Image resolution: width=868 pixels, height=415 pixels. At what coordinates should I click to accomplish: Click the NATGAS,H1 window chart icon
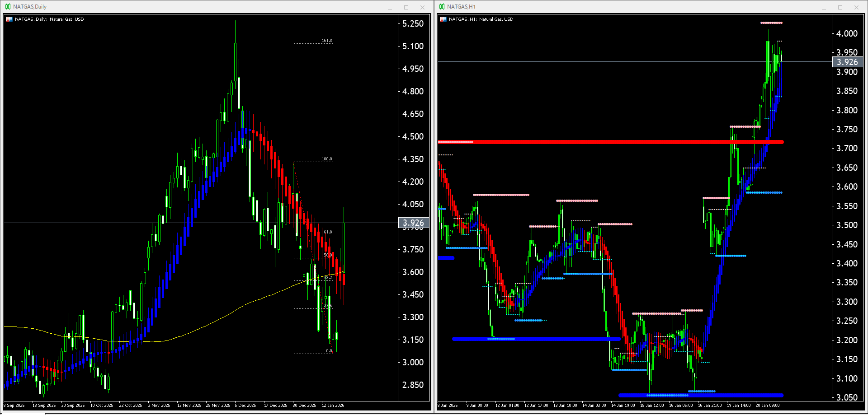pyautogui.click(x=442, y=7)
